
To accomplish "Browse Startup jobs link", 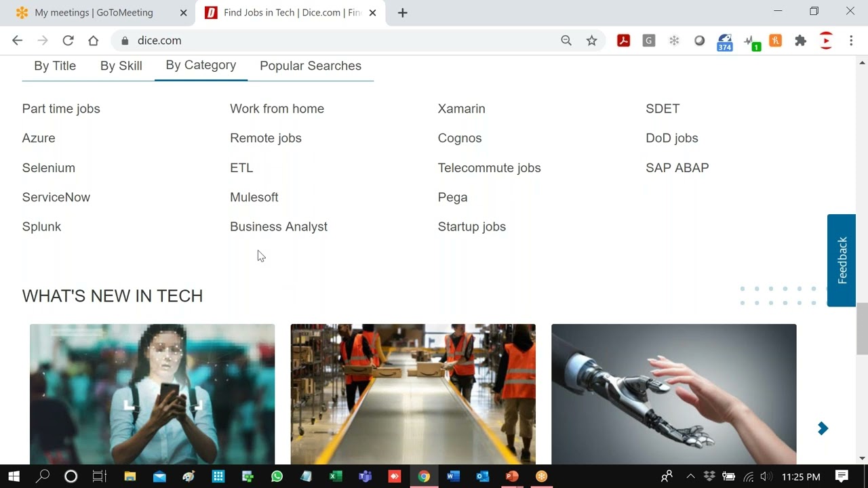I will [472, 227].
